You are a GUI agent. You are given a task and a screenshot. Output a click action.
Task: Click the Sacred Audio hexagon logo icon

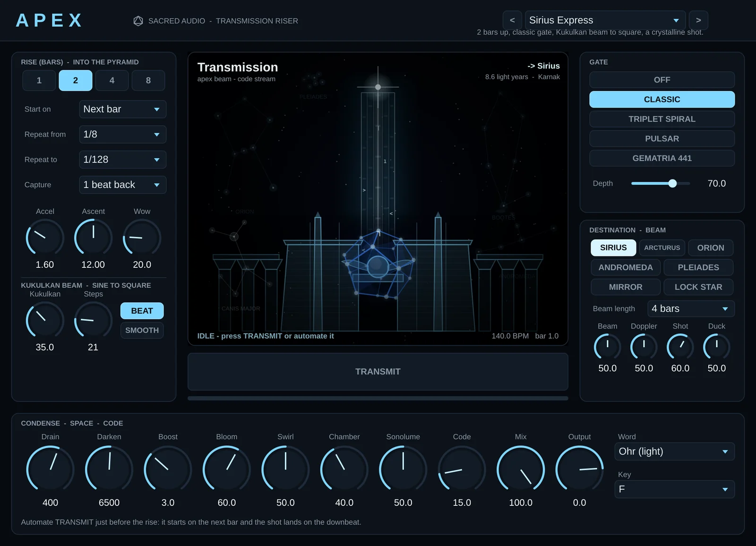point(138,21)
